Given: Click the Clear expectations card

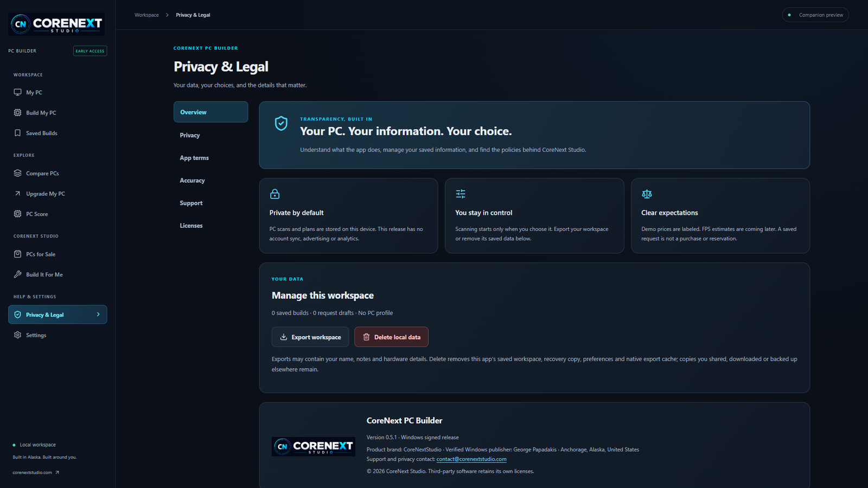Looking at the screenshot, I should pos(720,216).
